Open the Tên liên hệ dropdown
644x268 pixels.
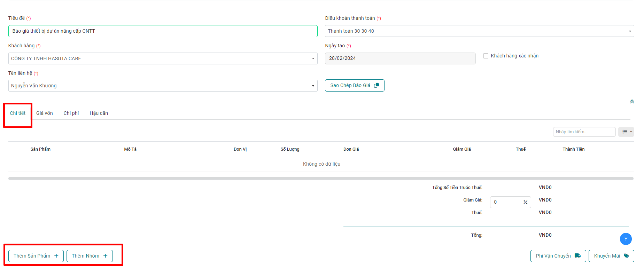(x=163, y=86)
